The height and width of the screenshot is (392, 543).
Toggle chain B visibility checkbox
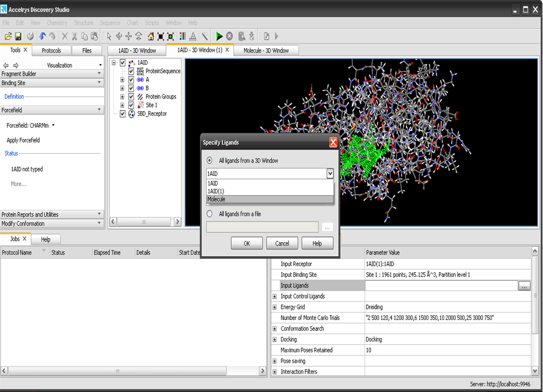[x=131, y=88]
